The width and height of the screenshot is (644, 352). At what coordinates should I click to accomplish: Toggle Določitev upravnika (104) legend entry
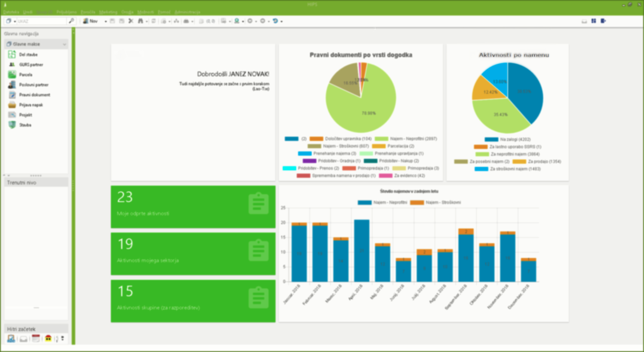click(340, 139)
